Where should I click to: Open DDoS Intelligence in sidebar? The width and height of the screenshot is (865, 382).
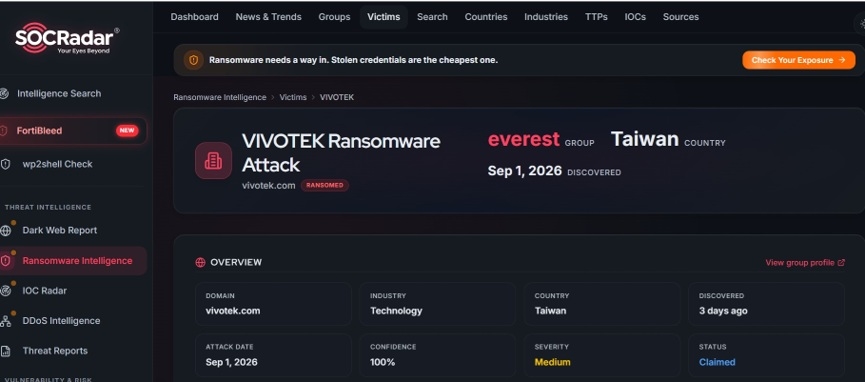pyautogui.click(x=61, y=321)
